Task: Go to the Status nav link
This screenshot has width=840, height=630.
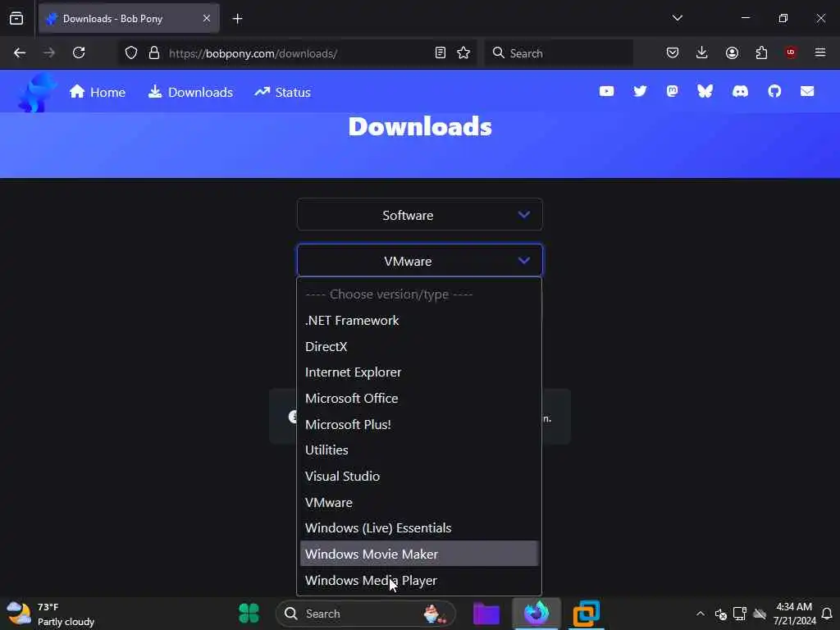Action: pos(283,92)
